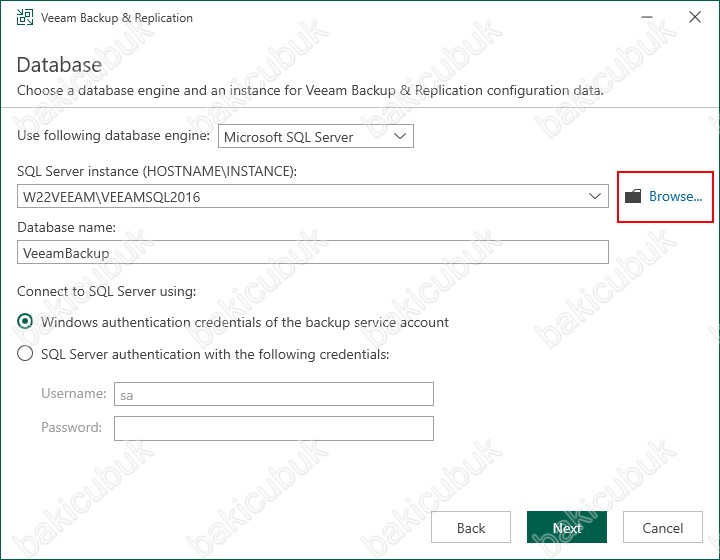Close the Veeam setup wizard window
Image resolution: width=720 pixels, height=560 pixels.
(x=695, y=17)
